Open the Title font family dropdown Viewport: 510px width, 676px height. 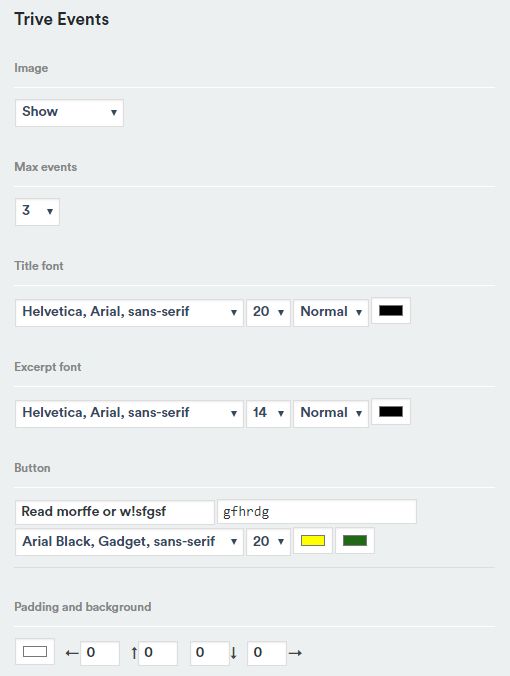click(x=129, y=313)
